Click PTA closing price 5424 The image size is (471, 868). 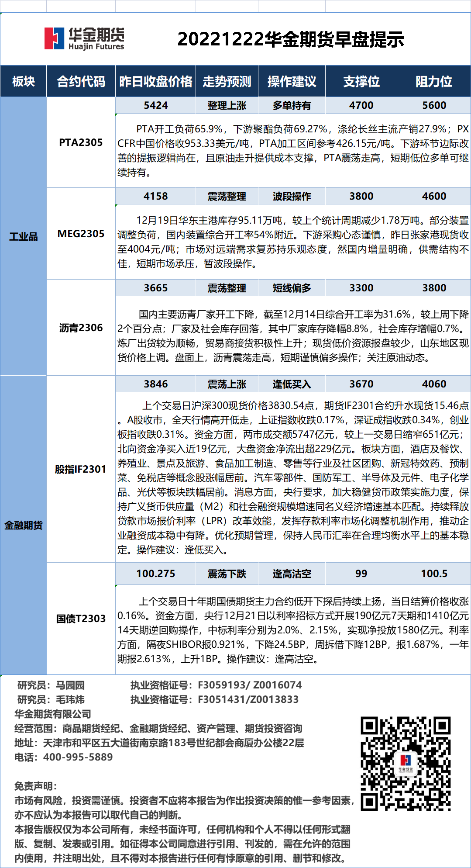coord(156,105)
